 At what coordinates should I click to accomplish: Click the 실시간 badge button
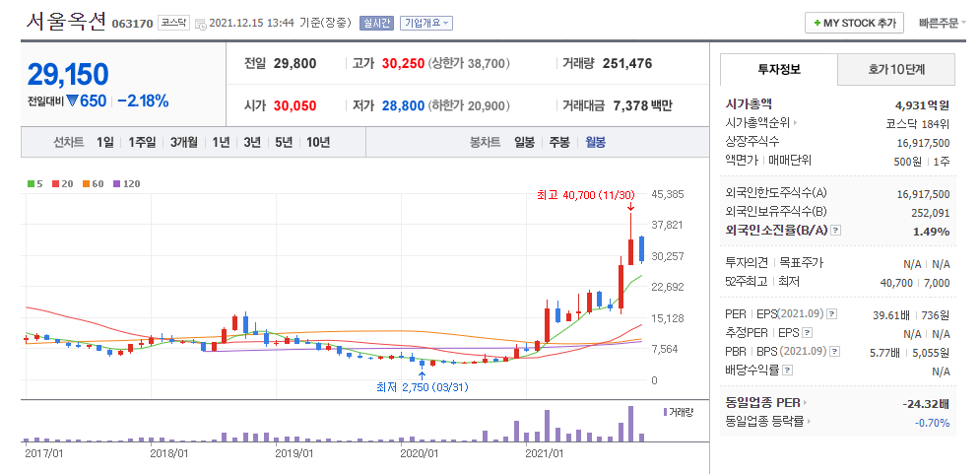point(377,23)
